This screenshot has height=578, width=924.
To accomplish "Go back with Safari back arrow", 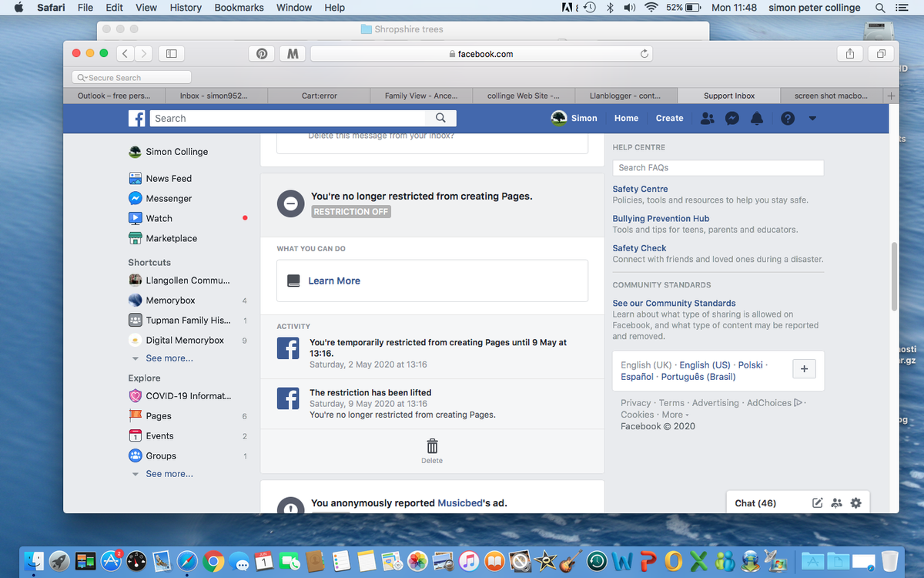I will (126, 54).
